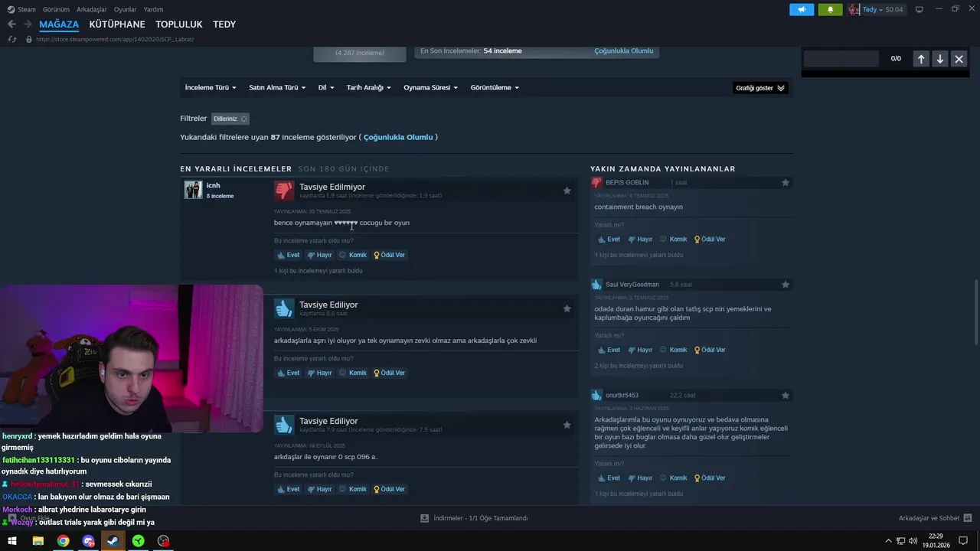The width and height of the screenshot is (980, 551).
Task: Click the page URL address bar
Action: pyautogui.click(x=115, y=39)
